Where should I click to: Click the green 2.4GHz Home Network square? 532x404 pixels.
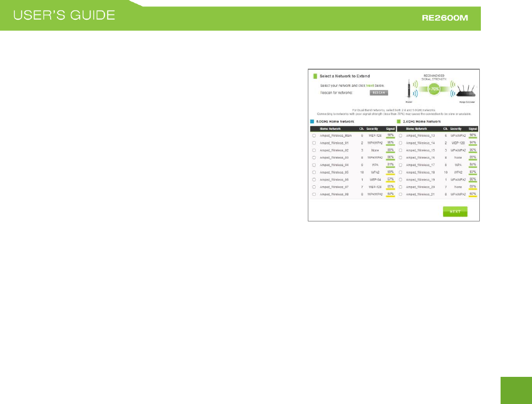[399, 121]
